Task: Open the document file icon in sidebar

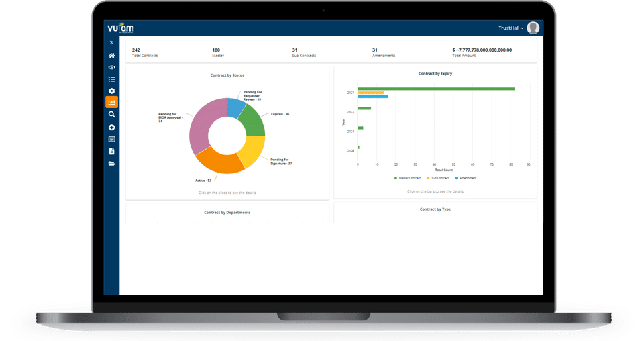Action: click(111, 151)
